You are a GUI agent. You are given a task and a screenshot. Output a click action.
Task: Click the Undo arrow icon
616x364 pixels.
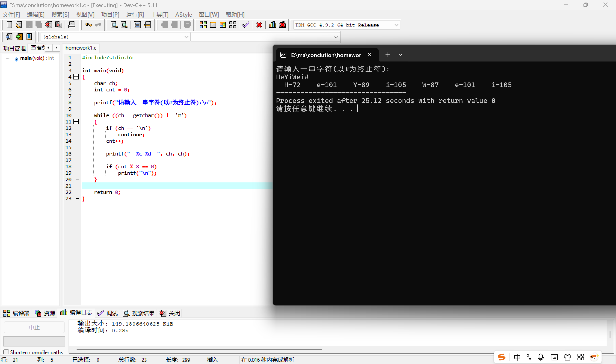88,25
